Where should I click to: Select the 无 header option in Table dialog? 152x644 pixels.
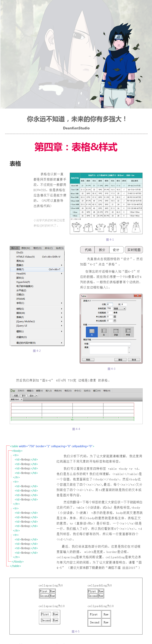[x=92, y=332]
